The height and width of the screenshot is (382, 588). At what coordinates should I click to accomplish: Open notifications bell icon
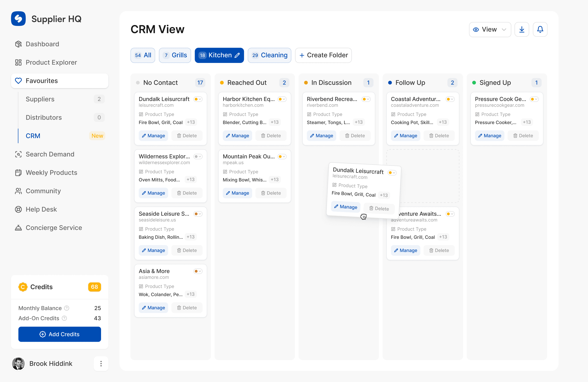pos(540,29)
